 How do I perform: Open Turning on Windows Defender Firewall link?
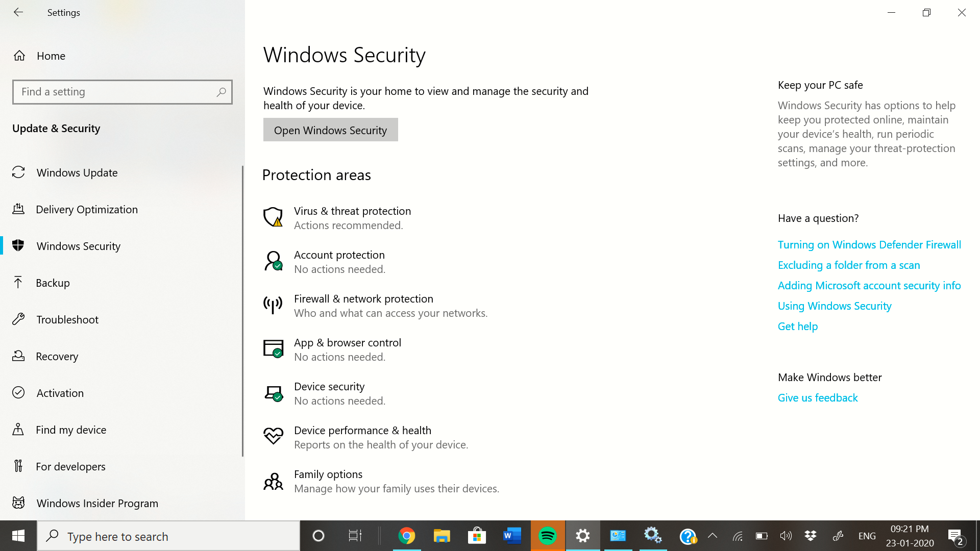click(869, 243)
